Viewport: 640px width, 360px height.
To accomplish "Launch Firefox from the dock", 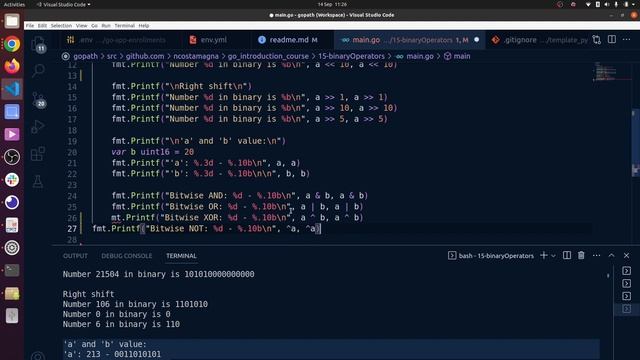I will (x=12, y=66).
